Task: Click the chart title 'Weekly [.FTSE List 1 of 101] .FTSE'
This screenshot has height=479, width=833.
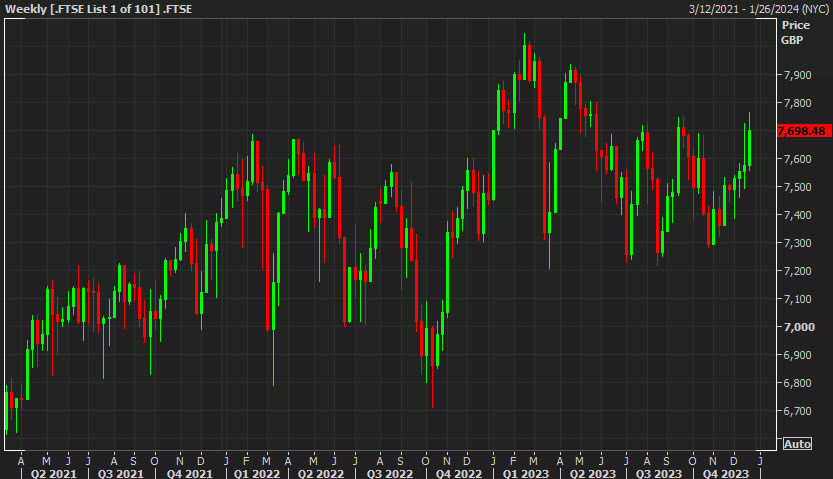Action: tap(99, 9)
